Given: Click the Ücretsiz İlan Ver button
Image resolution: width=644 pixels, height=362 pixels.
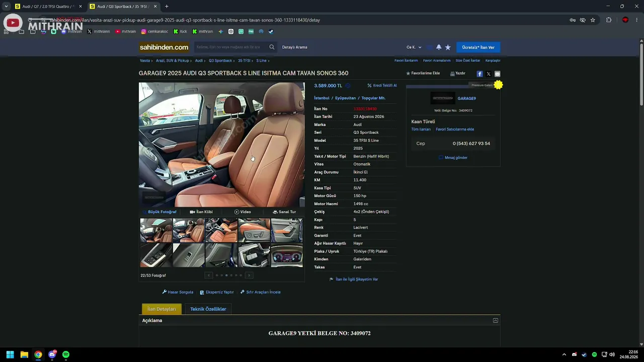Looking at the screenshot, I should point(478,47).
